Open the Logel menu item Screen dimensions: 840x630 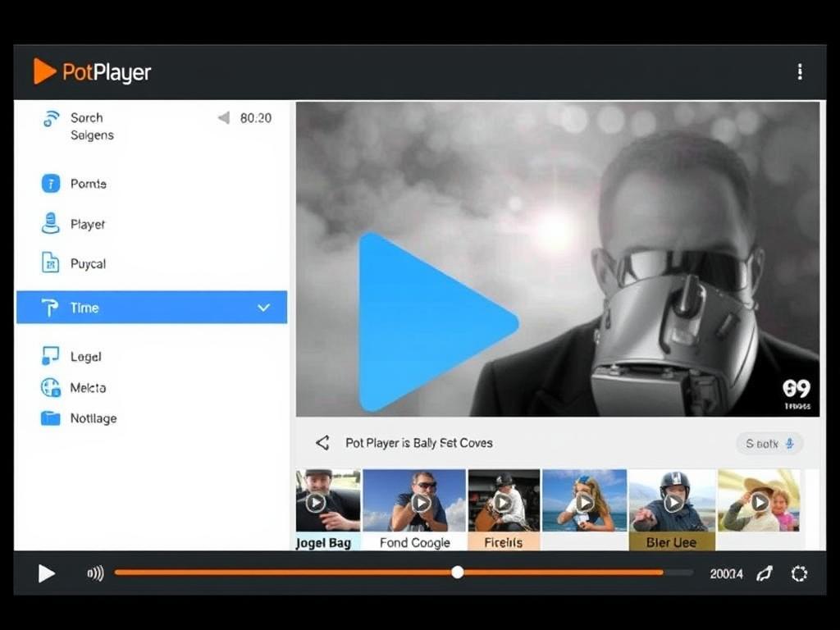coord(85,356)
